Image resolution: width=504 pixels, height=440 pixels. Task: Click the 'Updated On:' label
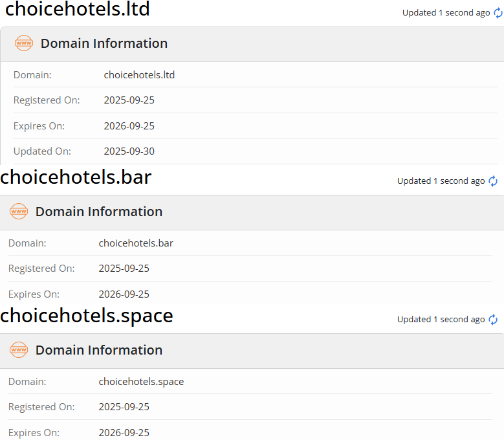click(x=42, y=151)
